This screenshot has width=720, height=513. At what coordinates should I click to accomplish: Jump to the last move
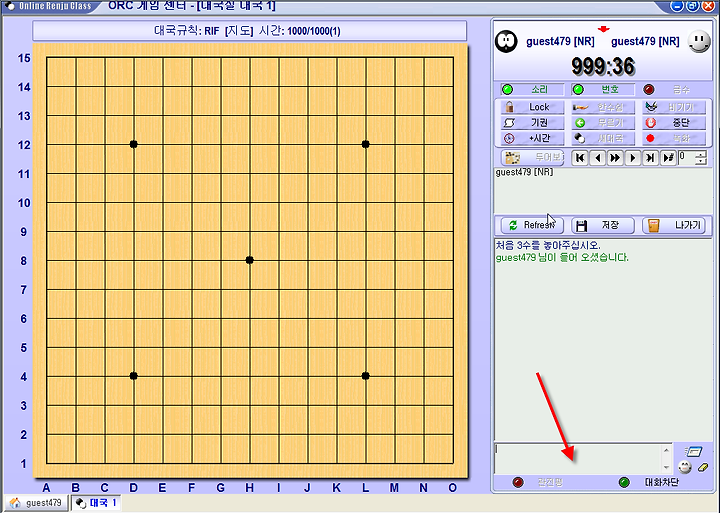point(650,158)
